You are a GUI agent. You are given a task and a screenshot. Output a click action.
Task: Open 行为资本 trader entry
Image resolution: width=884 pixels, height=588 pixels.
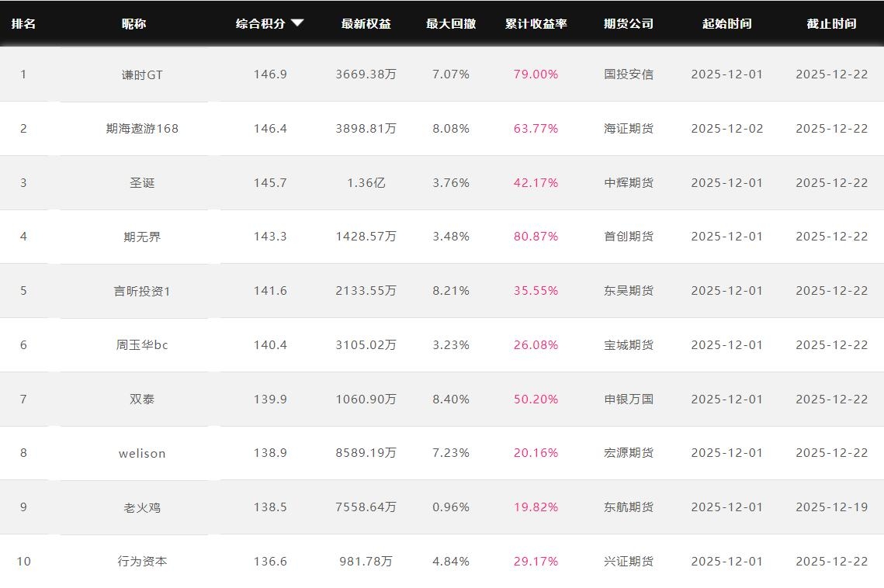point(142,562)
